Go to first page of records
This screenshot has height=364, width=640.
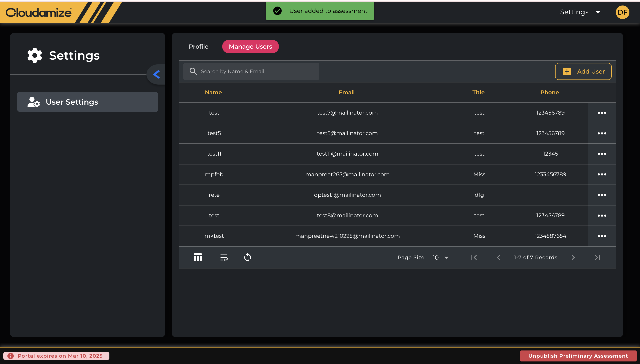point(474,257)
